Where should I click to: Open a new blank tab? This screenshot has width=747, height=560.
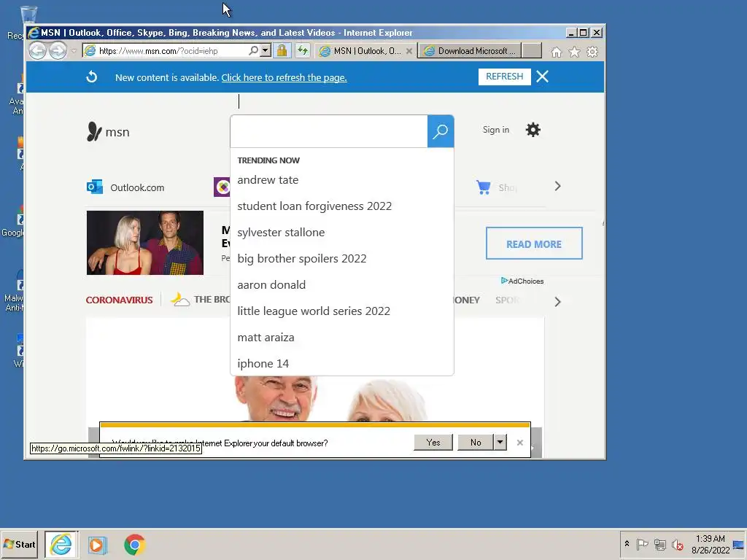tap(532, 50)
